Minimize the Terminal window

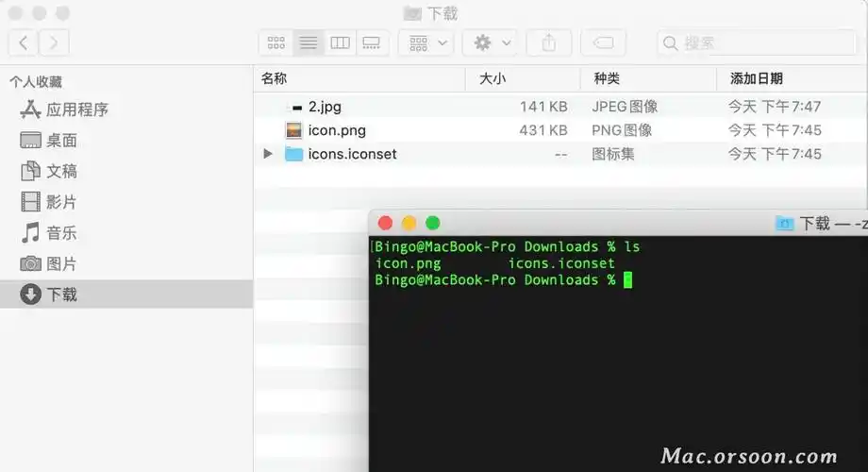(x=409, y=224)
